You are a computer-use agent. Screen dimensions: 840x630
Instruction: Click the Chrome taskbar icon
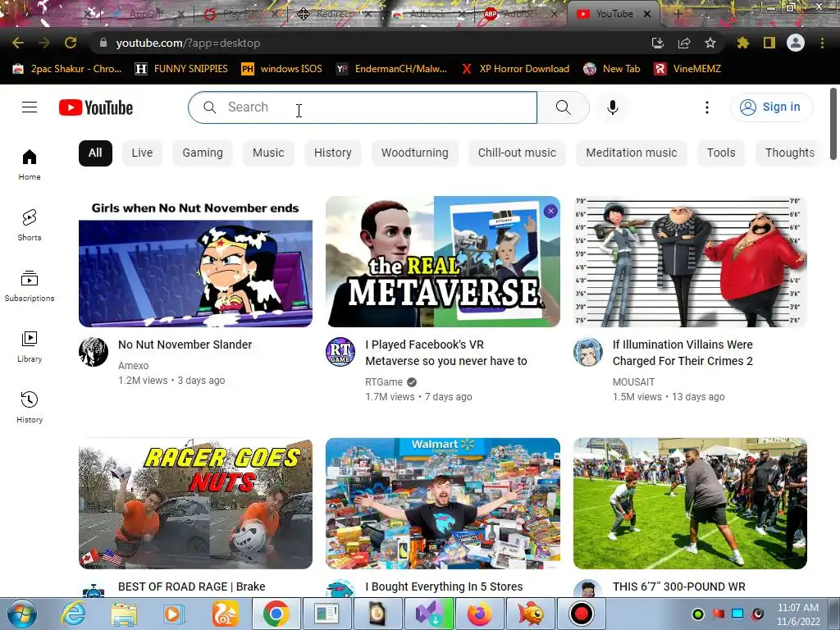[x=276, y=614]
